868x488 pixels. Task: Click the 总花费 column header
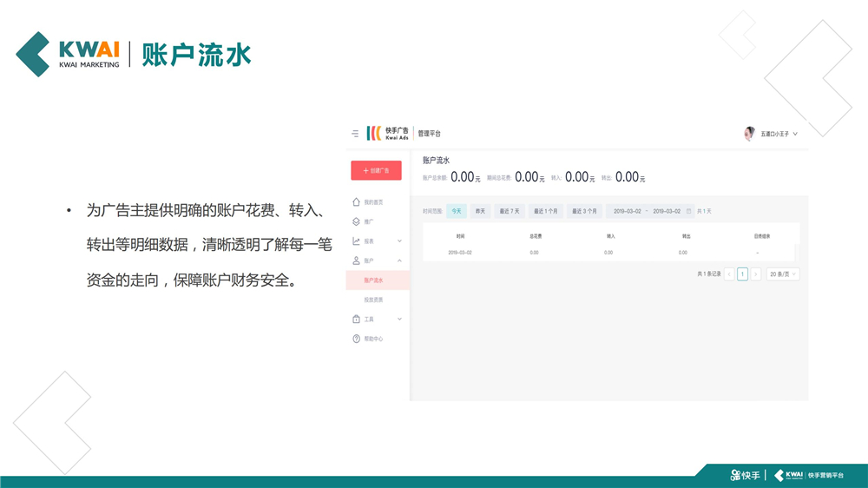coord(536,236)
